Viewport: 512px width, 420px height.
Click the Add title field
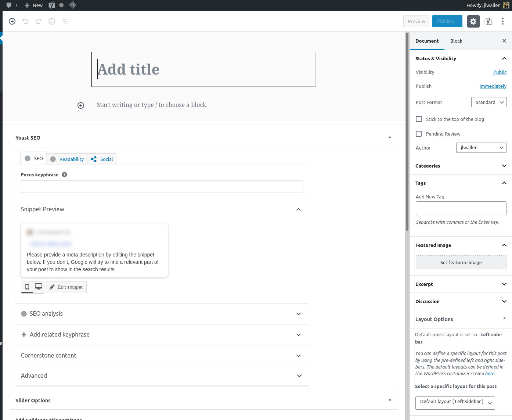tap(203, 69)
